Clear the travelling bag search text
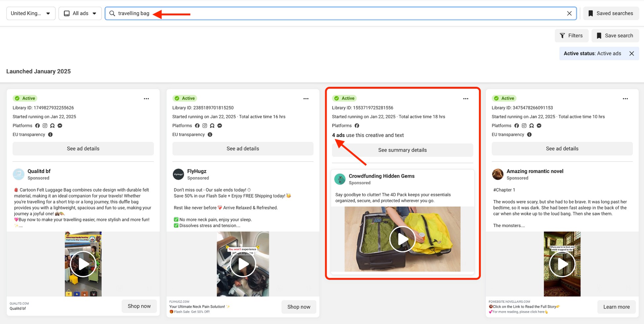 coord(569,14)
